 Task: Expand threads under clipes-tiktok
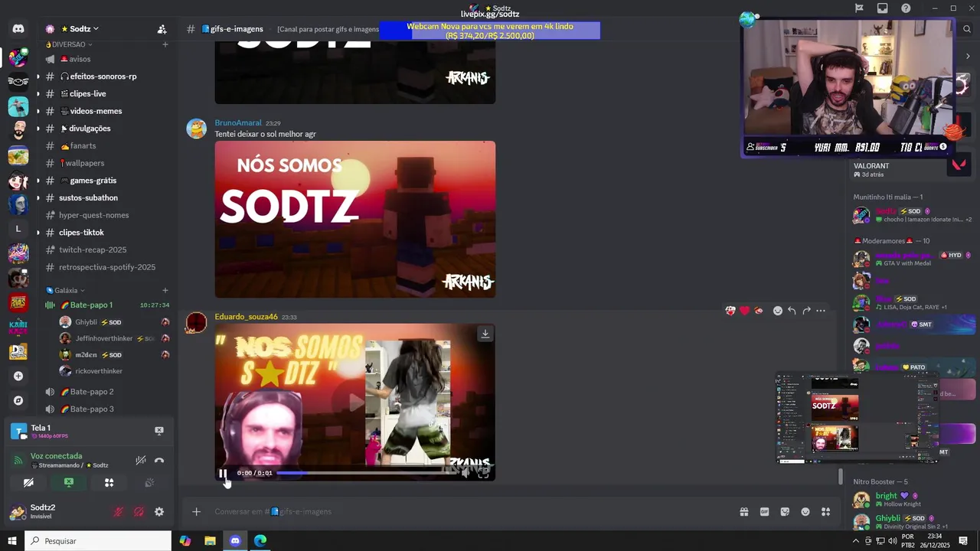(38, 233)
